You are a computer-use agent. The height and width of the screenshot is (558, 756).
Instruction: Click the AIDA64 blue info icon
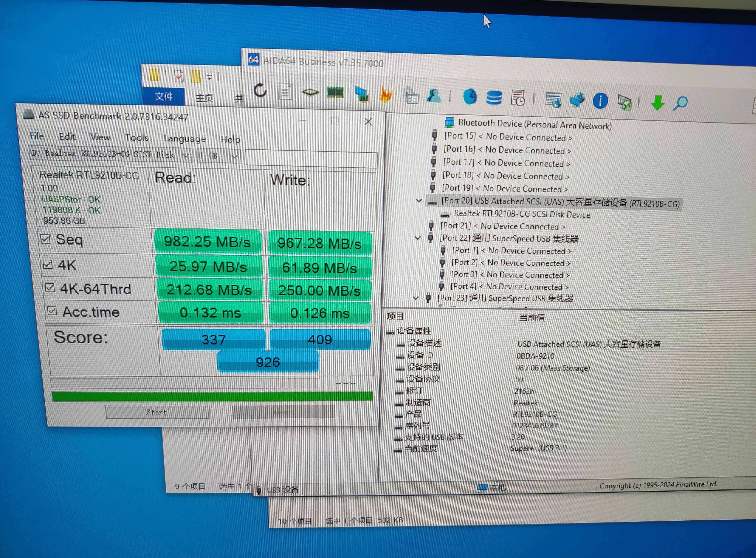coord(600,101)
